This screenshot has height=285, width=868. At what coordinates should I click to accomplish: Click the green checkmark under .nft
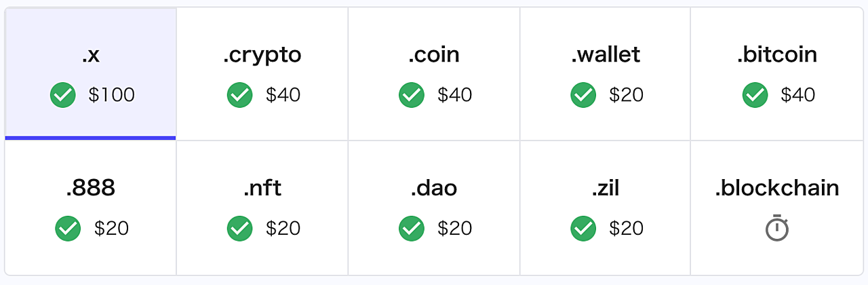[x=240, y=229]
